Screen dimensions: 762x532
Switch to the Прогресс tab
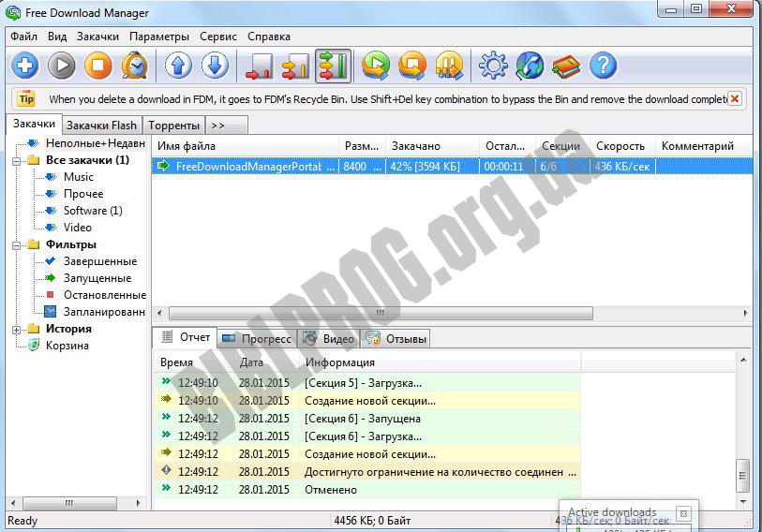coord(257,339)
